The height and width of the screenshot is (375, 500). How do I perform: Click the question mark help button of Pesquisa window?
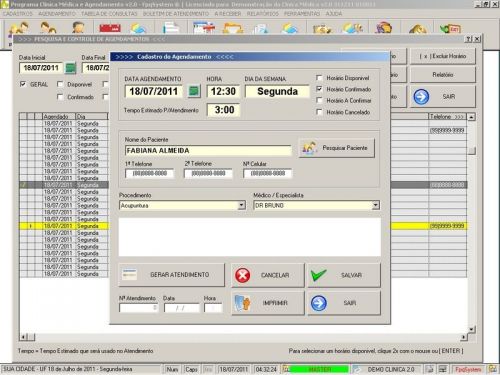(x=469, y=39)
